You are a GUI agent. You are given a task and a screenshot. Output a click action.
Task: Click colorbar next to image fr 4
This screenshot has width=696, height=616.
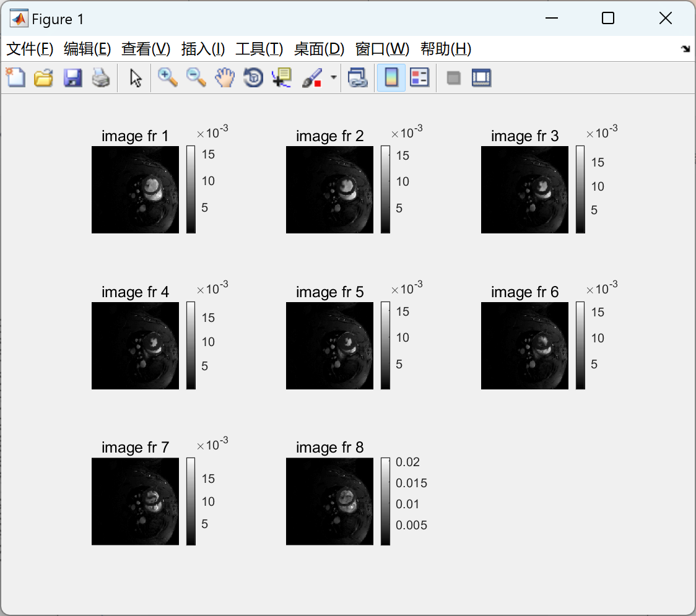(191, 345)
